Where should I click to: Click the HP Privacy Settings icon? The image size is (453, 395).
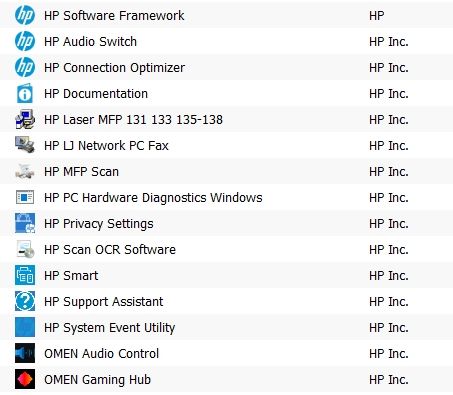tap(25, 223)
